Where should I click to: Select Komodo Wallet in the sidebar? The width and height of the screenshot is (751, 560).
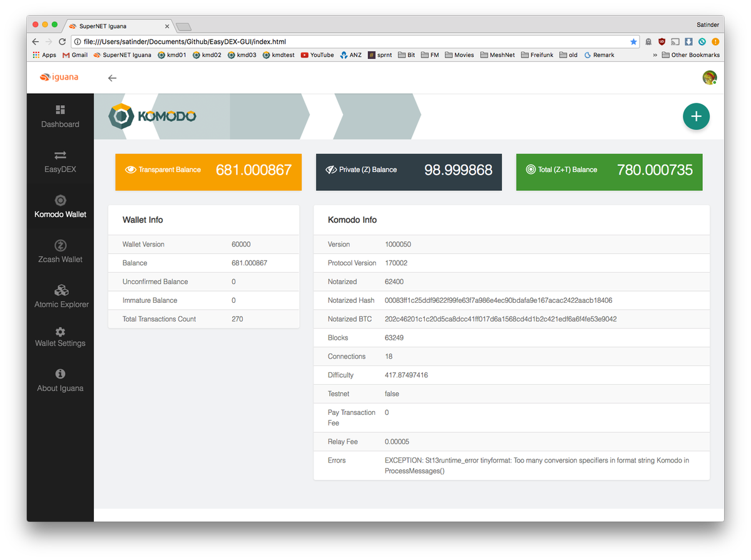click(x=60, y=206)
